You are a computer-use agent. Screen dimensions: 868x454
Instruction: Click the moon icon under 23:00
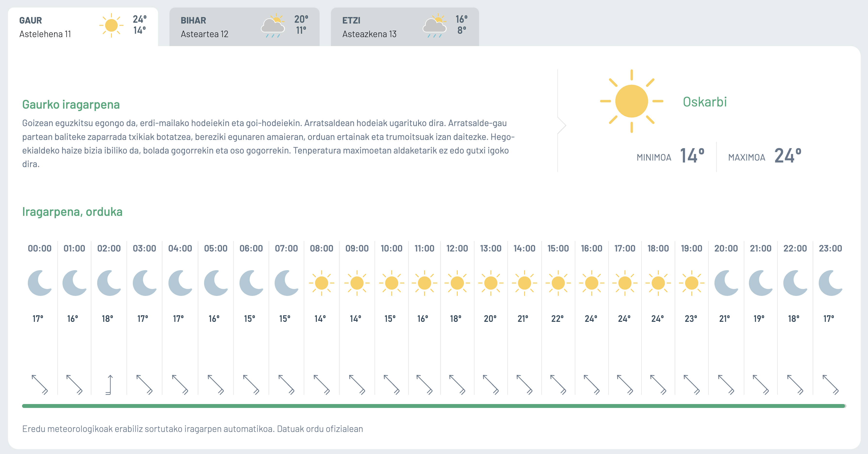[831, 283]
